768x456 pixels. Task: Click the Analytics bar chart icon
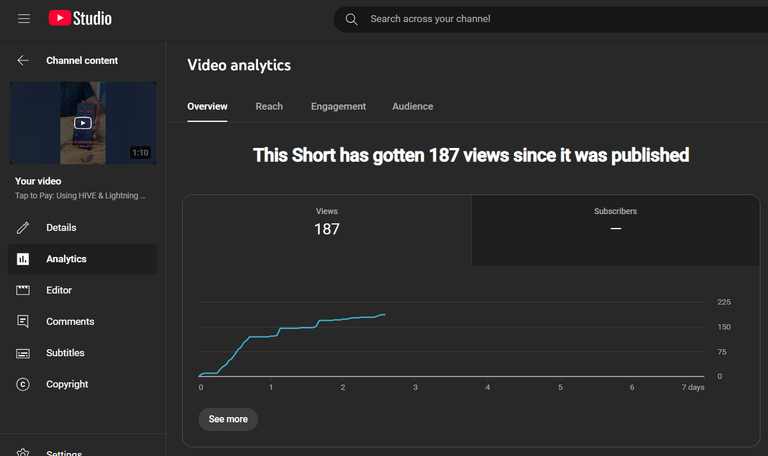pos(23,259)
